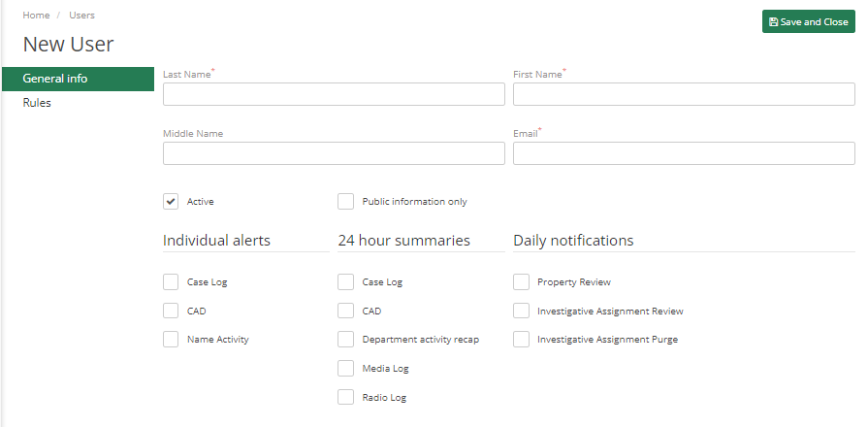
Task: Click the Daily notifications heading
Action: tap(573, 241)
